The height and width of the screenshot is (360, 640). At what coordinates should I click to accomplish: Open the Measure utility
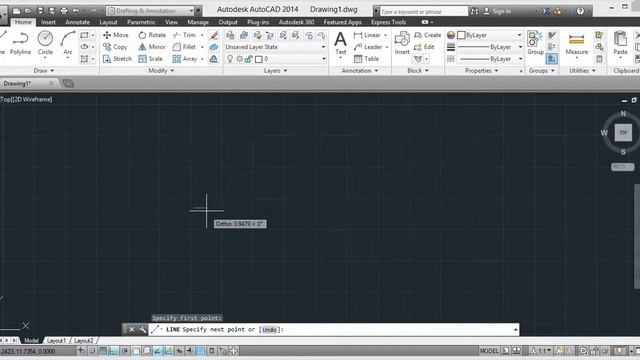(x=576, y=43)
